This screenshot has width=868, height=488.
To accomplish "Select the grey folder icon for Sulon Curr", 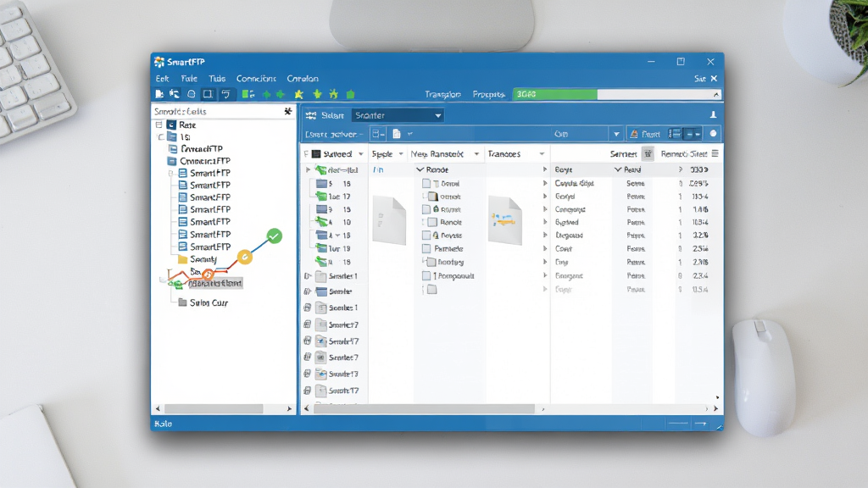I will click(x=182, y=302).
